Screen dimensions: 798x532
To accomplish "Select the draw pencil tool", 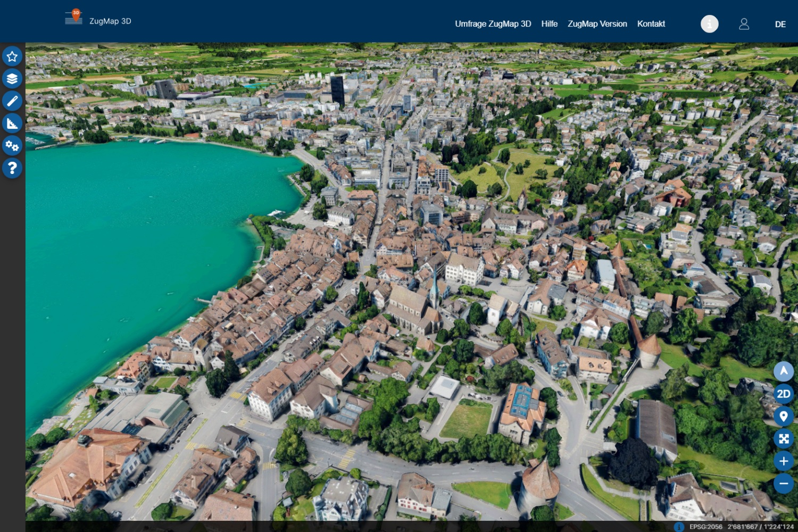I will pyautogui.click(x=12, y=101).
